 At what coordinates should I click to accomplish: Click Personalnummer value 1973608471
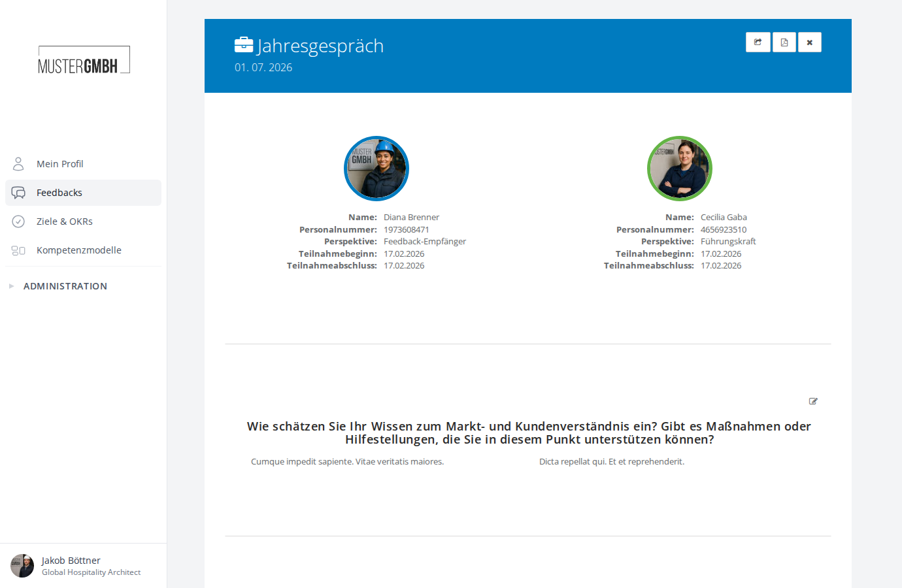pos(407,230)
